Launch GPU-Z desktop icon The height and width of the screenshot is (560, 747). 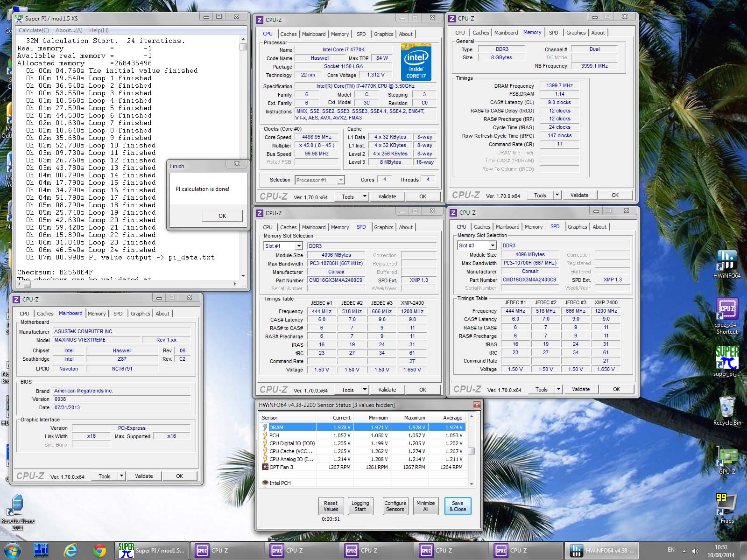click(727, 461)
